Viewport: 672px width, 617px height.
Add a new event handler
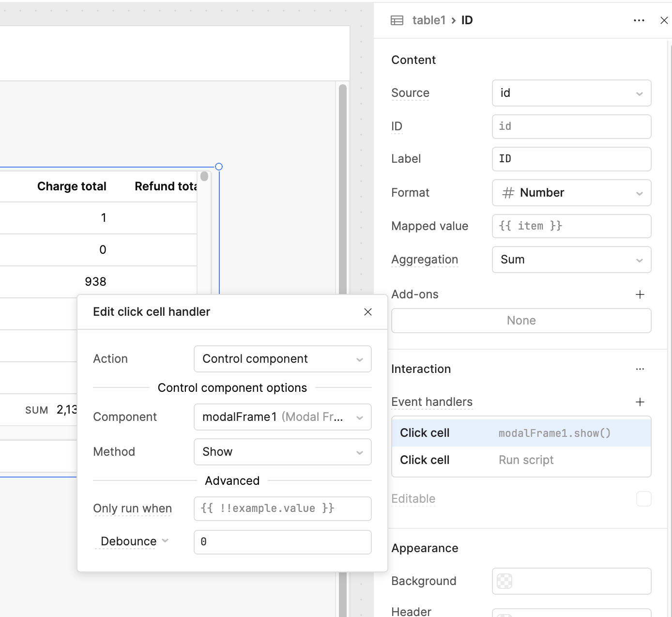click(x=640, y=402)
